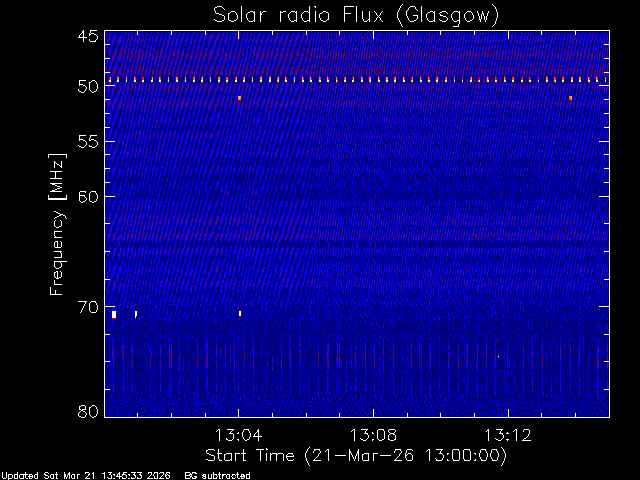Select the 80 frequency tick label
This screenshot has height=480, width=640.
[88, 411]
